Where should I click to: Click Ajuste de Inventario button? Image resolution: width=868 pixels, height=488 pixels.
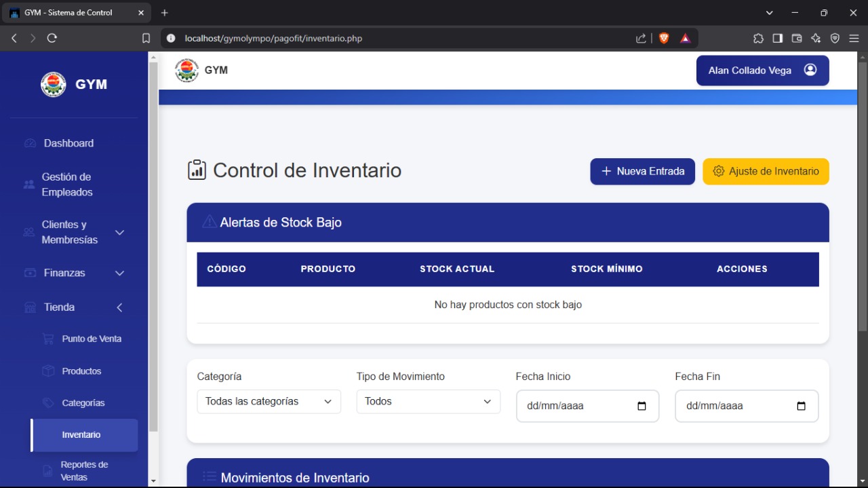coord(766,172)
